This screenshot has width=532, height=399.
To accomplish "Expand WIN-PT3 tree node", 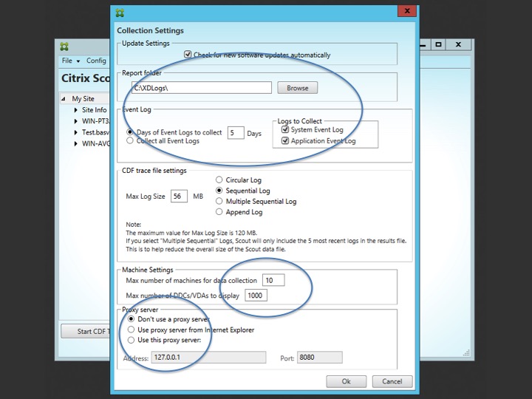I will pyautogui.click(x=76, y=121).
